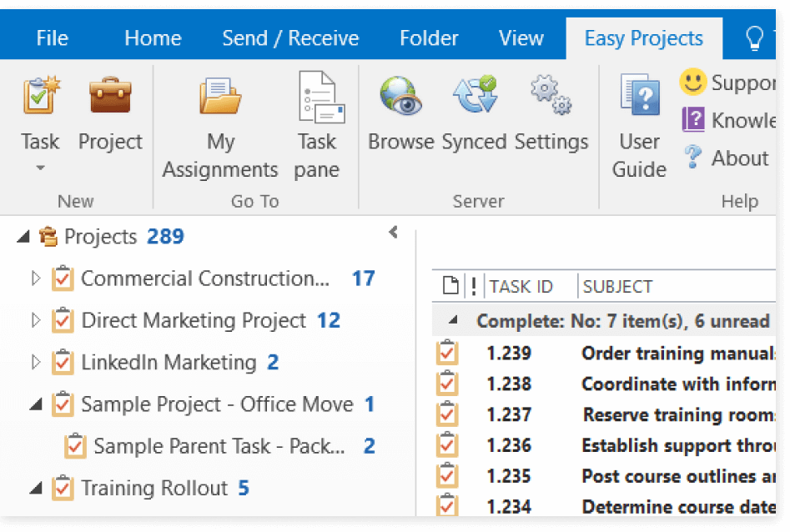Switch to the Send / Receive tab

point(290,38)
